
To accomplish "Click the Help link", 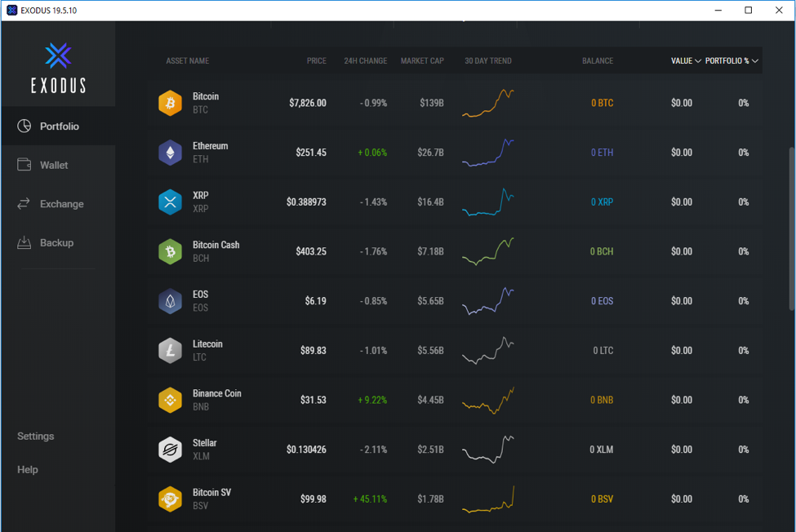I will tap(28, 470).
